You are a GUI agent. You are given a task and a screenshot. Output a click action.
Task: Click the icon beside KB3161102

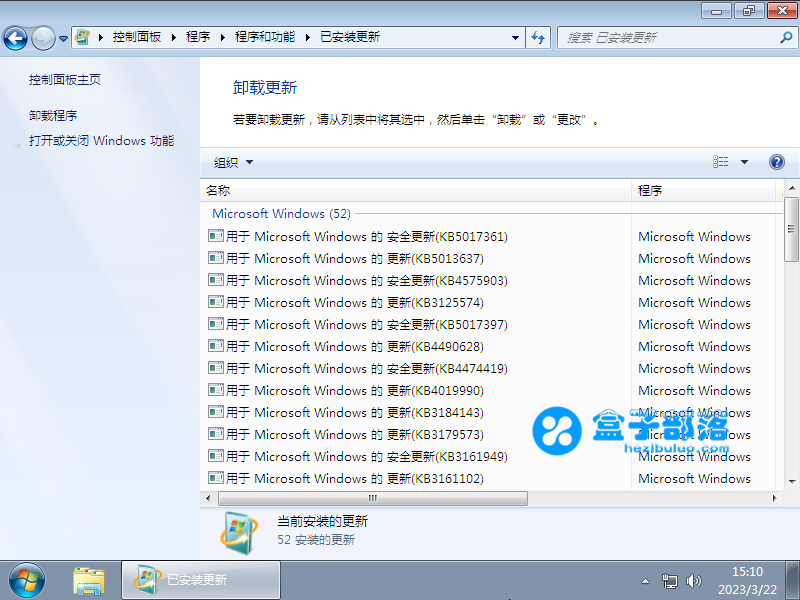[x=216, y=477]
